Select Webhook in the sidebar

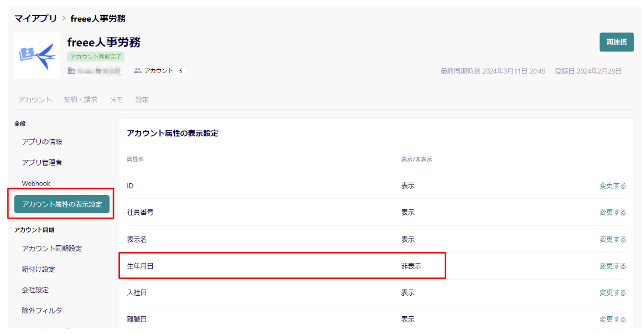[36, 183]
